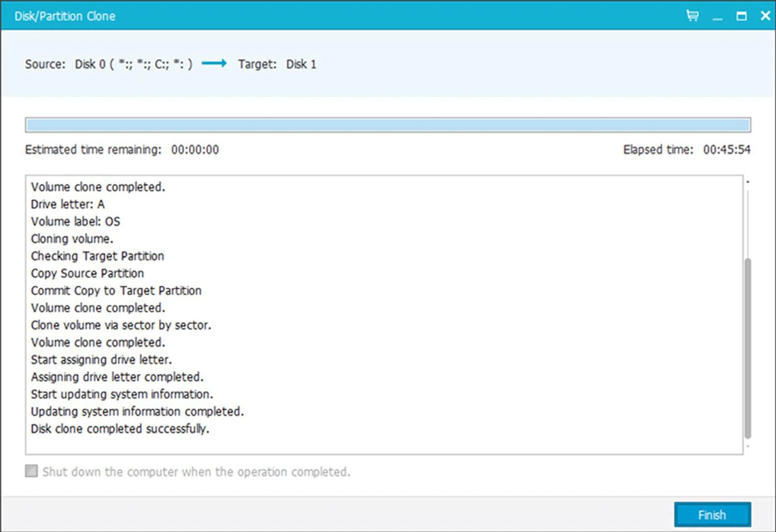Select the line Disk clone completed successfully
Viewport: 776px width, 532px height.
tap(120, 429)
